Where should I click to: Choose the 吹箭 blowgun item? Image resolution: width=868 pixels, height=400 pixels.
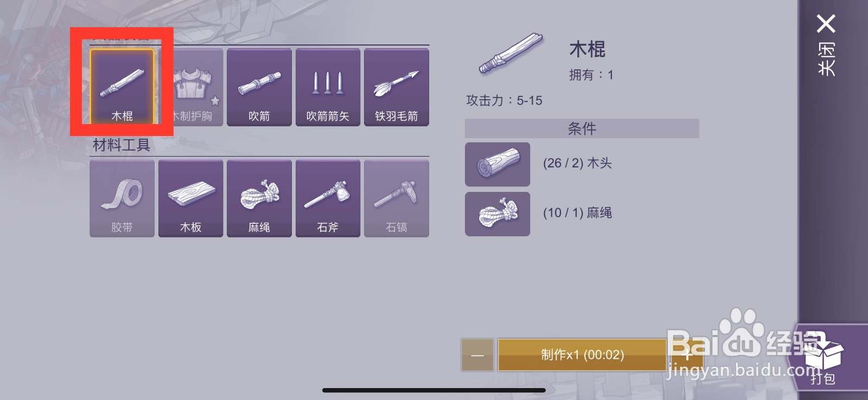tap(259, 87)
